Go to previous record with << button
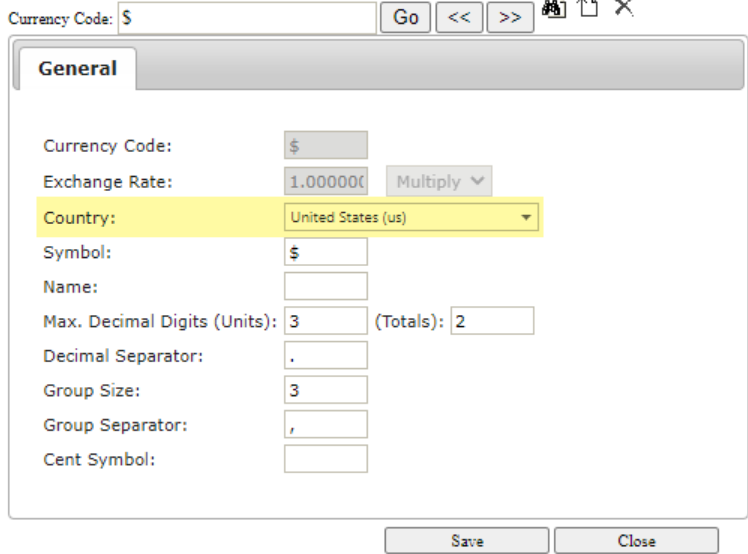Viewport: 748px width, 554px height. pyautogui.click(x=459, y=18)
